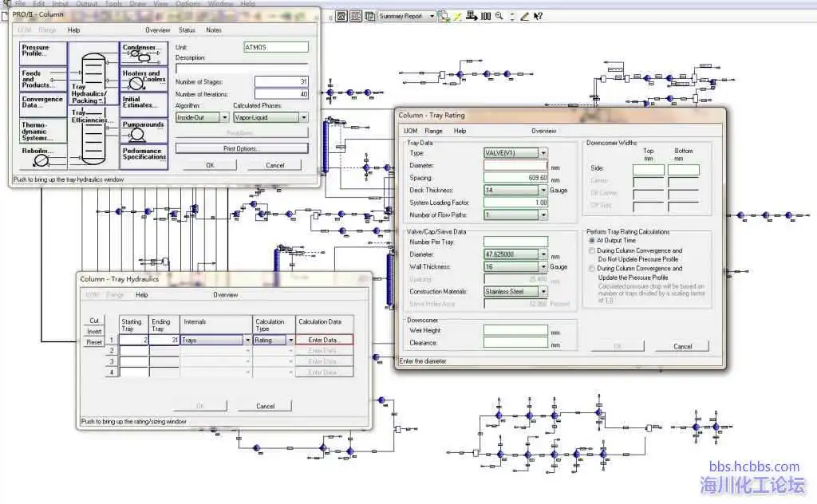Click the yellow lightning toolbar icon
This screenshot has height=504, width=817.
point(457,17)
